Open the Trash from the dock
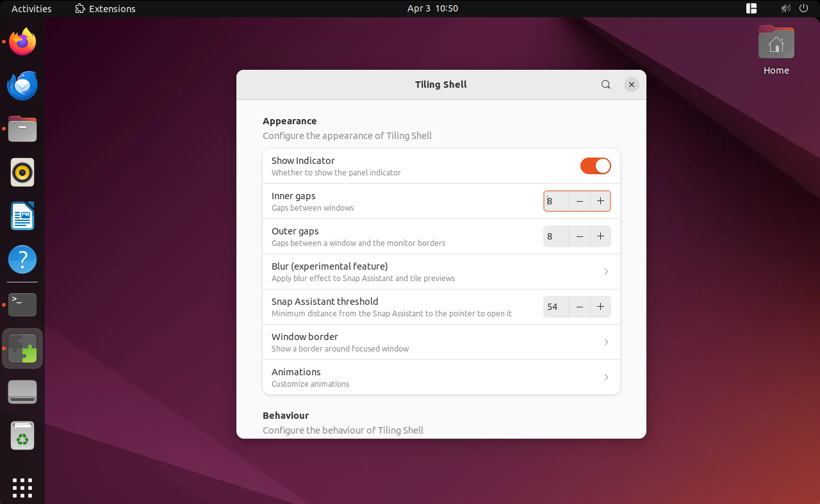 pyautogui.click(x=22, y=435)
